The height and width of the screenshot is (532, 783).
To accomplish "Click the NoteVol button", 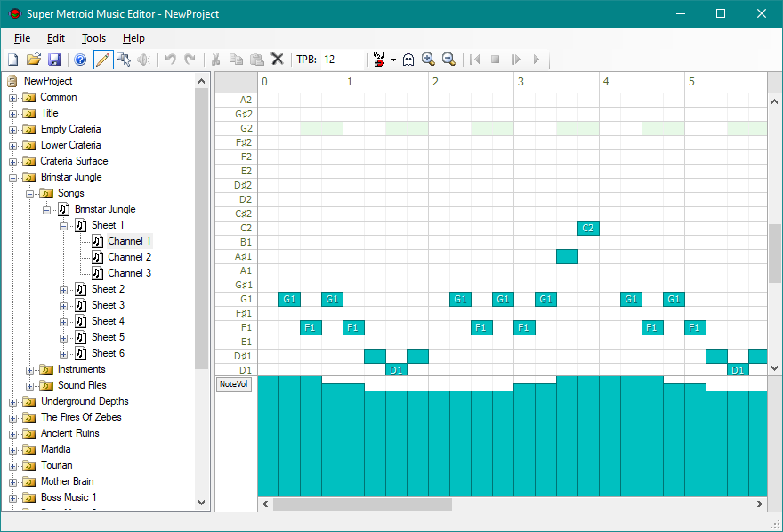I will [x=234, y=384].
